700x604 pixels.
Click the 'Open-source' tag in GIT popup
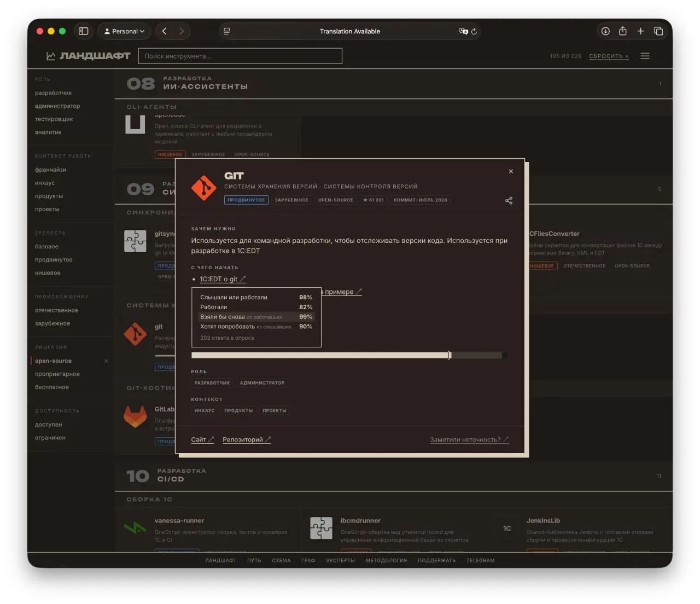tap(336, 200)
